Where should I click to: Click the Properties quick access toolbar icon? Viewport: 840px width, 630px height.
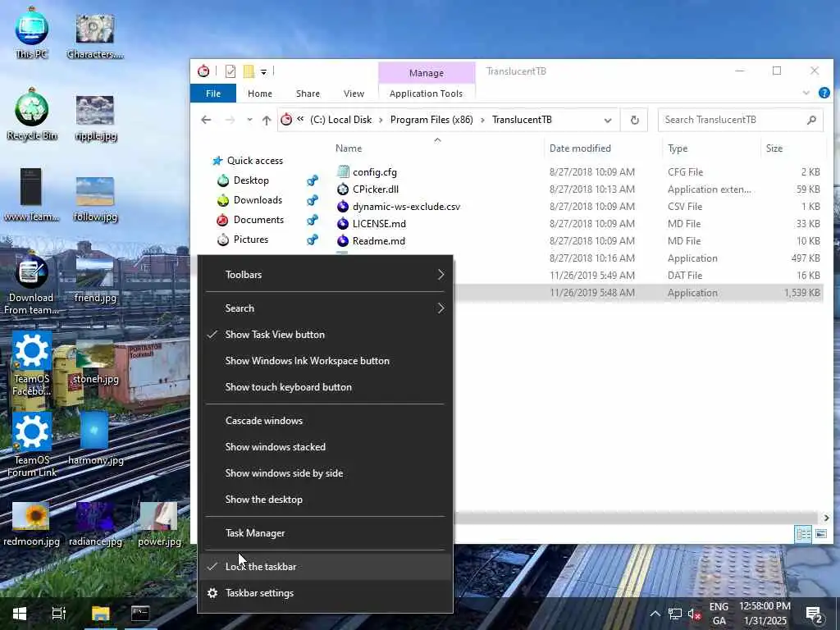click(231, 71)
